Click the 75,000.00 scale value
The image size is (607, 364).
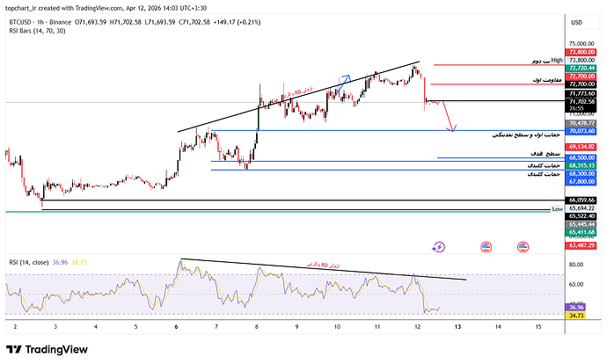point(581,44)
